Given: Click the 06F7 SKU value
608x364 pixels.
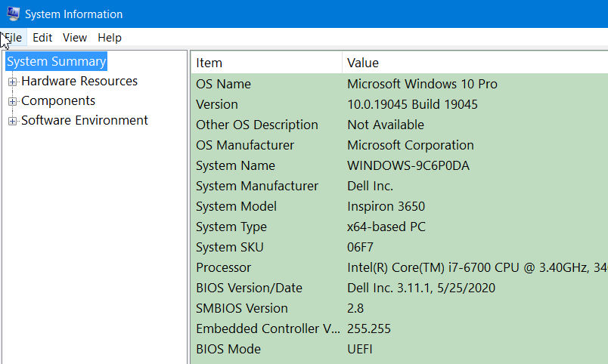Looking at the screenshot, I should tap(360, 247).
